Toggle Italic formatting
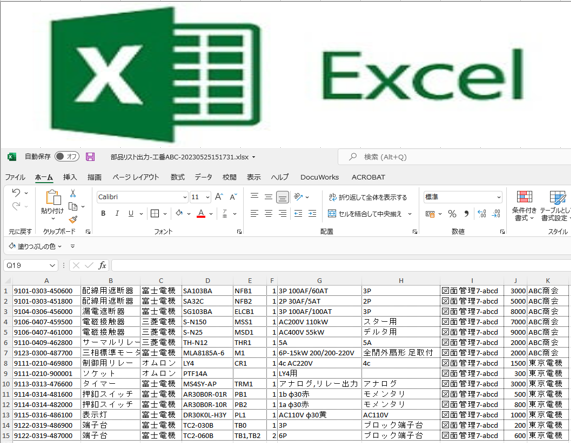 click(117, 214)
